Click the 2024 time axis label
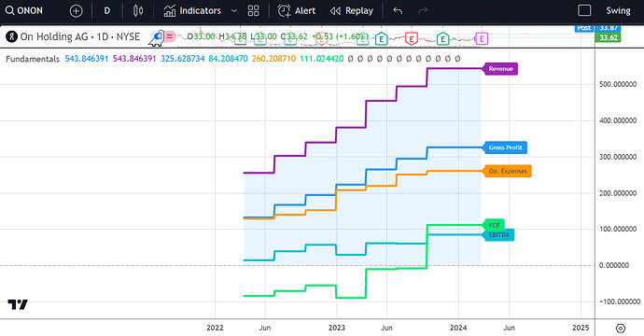This screenshot has width=644, height=336. click(458, 328)
